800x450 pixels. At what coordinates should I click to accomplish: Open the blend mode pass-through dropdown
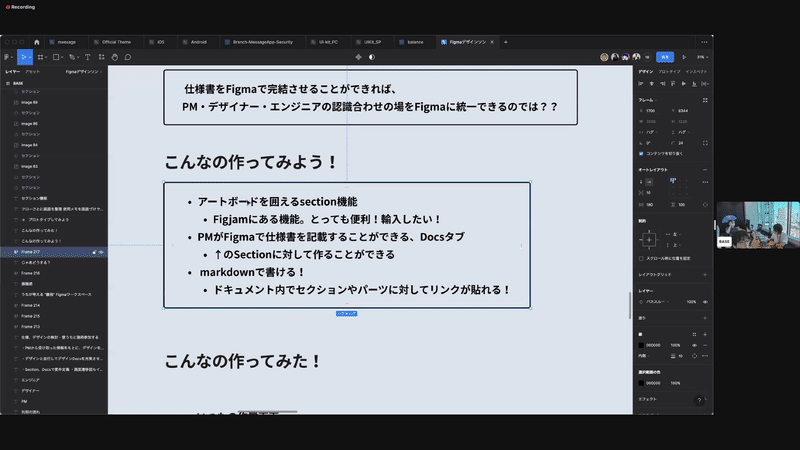click(x=656, y=302)
